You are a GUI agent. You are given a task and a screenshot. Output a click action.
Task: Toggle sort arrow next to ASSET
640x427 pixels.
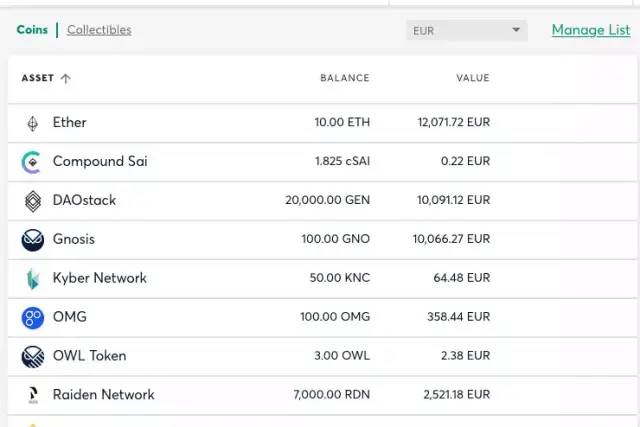click(x=65, y=78)
